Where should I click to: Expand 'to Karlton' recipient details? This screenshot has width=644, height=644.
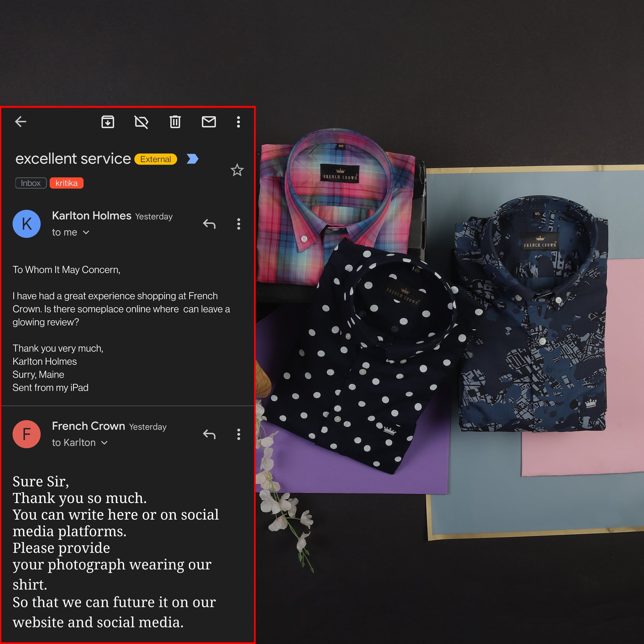tap(104, 443)
